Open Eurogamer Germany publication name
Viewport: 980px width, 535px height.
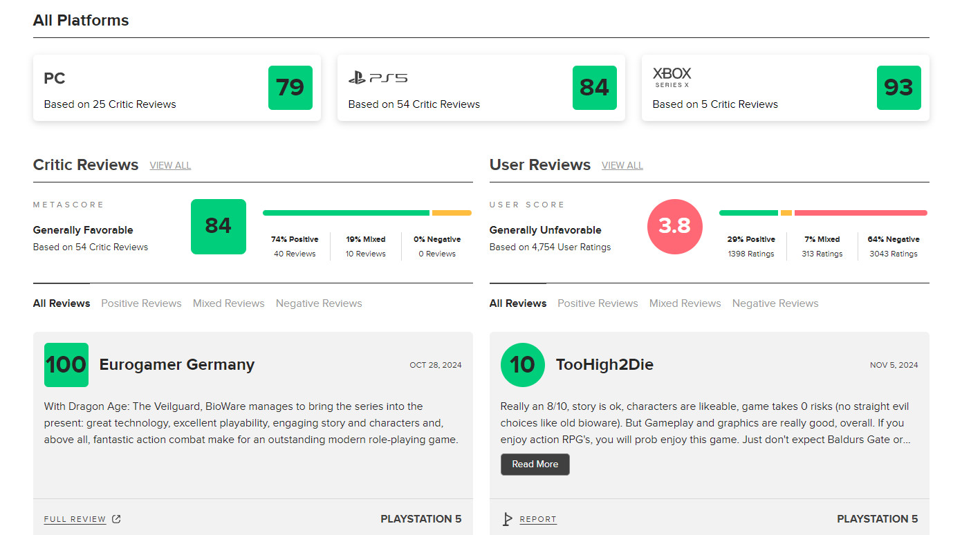[x=177, y=365]
